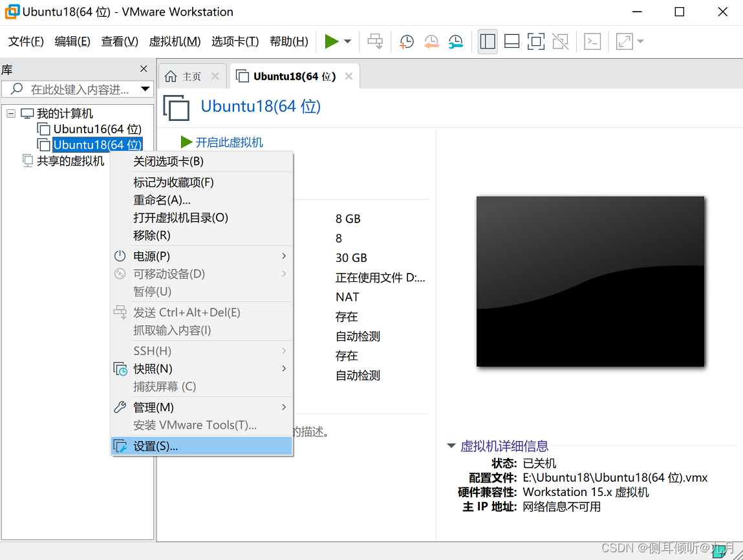Click the Ubuntu18(64 位) page heading icon
Image resolution: width=743 pixels, height=560 pixels.
click(177, 107)
